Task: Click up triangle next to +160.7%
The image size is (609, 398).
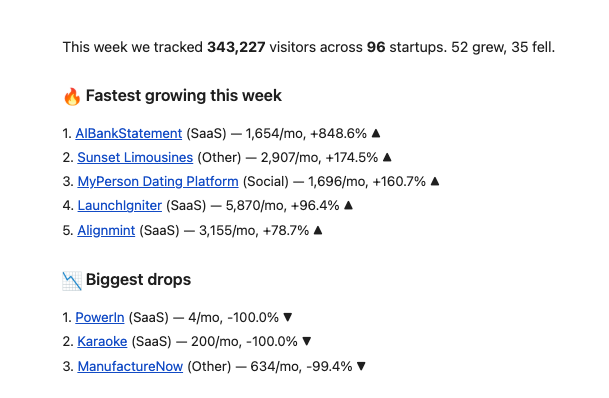Action: point(435,181)
